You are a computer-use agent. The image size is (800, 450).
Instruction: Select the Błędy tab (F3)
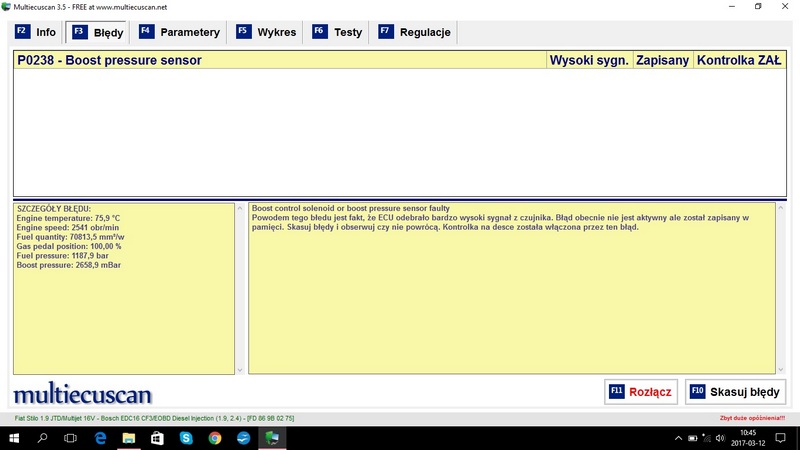(x=97, y=33)
